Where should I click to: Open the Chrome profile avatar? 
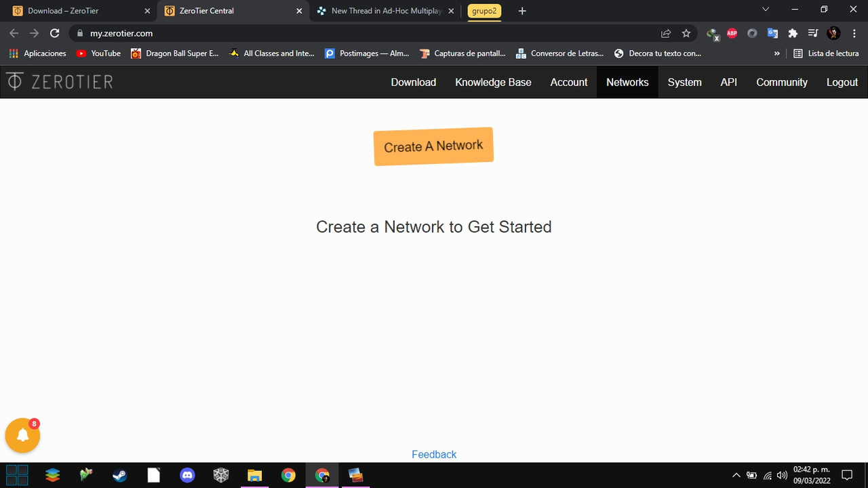click(834, 33)
